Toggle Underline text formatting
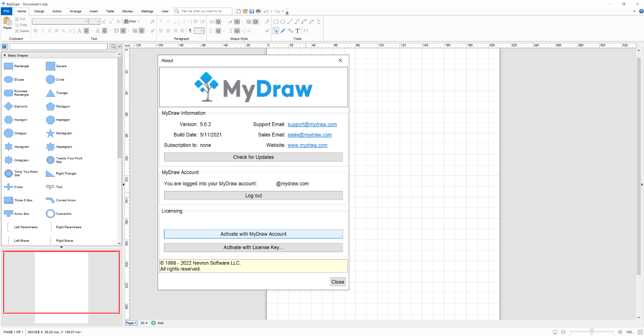 [49, 31]
